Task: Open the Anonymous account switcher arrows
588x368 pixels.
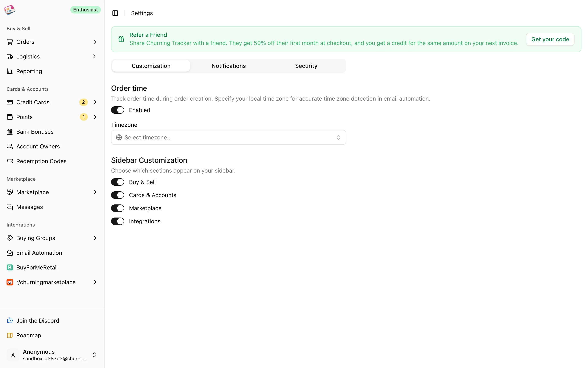Action: 94,355
